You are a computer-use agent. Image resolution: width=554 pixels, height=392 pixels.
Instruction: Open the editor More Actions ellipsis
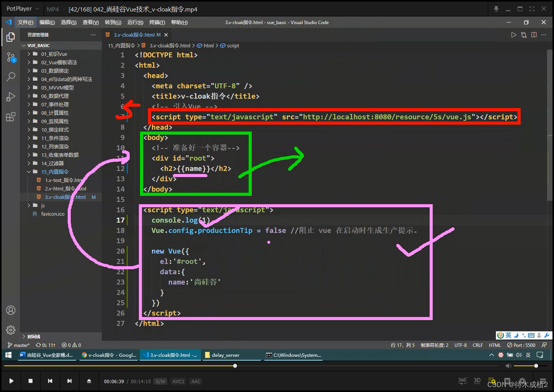(544, 35)
